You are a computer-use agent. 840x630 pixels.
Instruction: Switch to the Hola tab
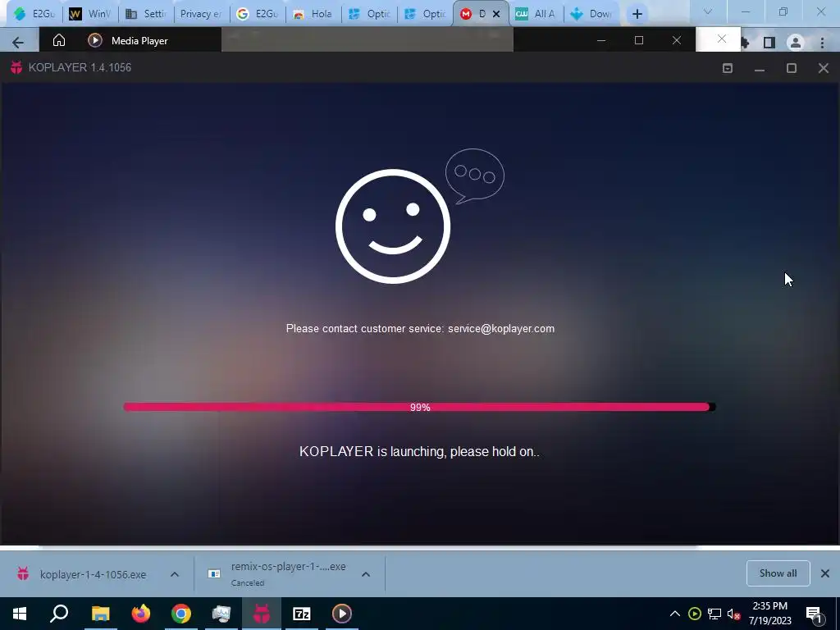click(313, 14)
